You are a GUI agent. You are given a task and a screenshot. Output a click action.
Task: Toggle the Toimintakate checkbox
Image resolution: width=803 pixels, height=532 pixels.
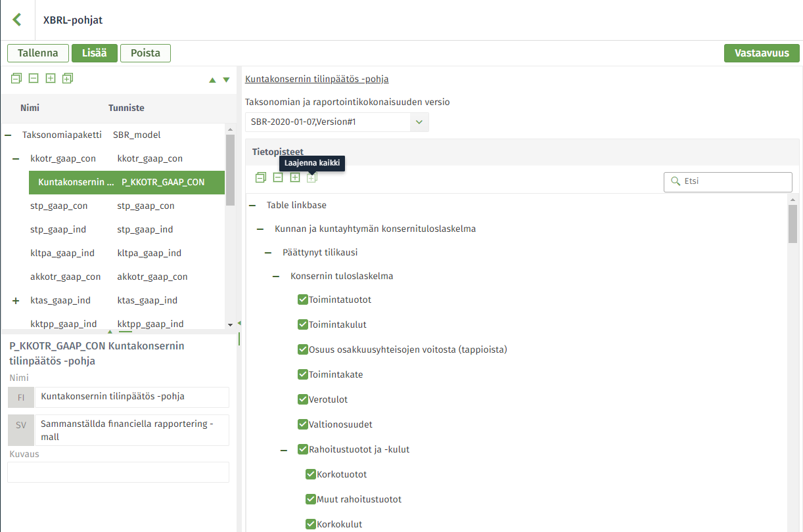point(303,374)
